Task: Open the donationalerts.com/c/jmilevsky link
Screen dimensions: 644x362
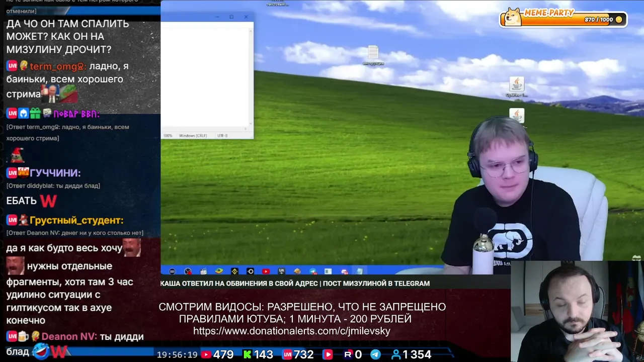Action: tap(292, 331)
